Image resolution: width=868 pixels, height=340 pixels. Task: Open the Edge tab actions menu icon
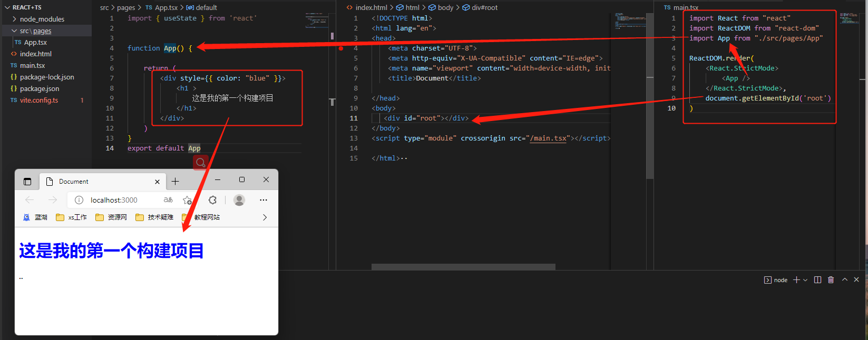click(27, 182)
